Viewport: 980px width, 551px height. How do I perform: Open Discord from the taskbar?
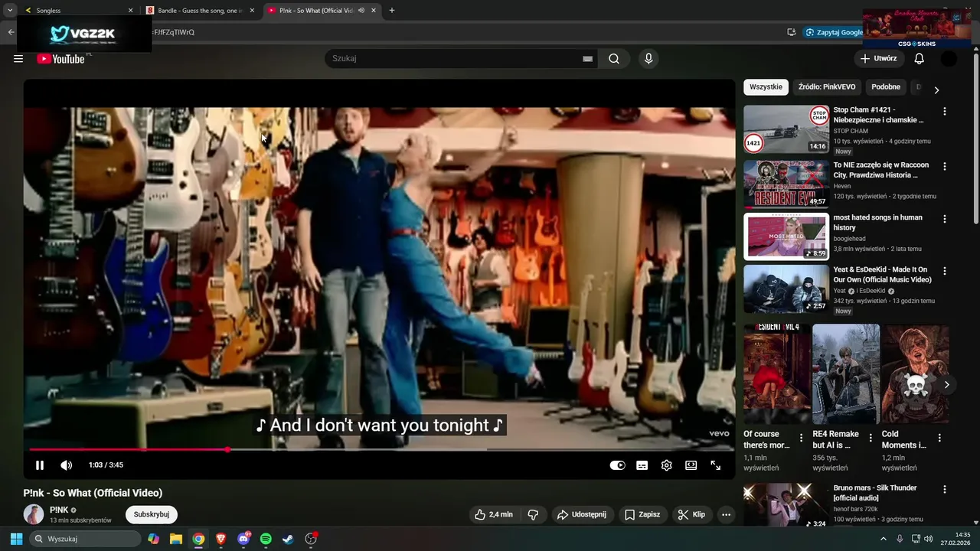(243, 539)
